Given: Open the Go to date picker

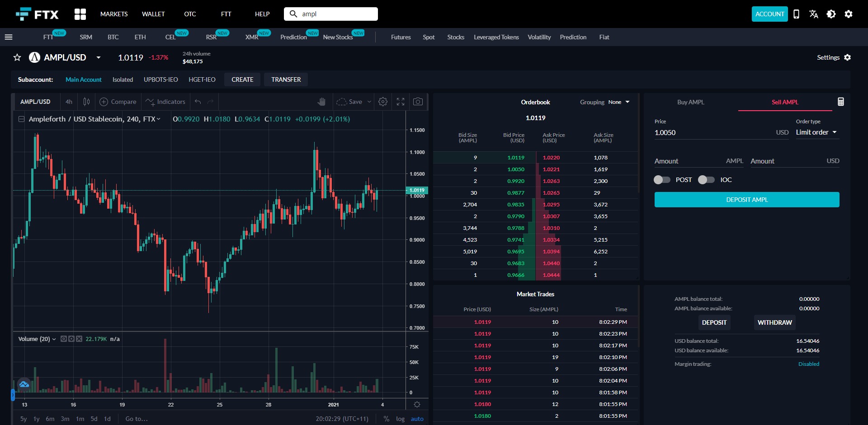Looking at the screenshot, I should pyautogui.click(x=137, y=419).
